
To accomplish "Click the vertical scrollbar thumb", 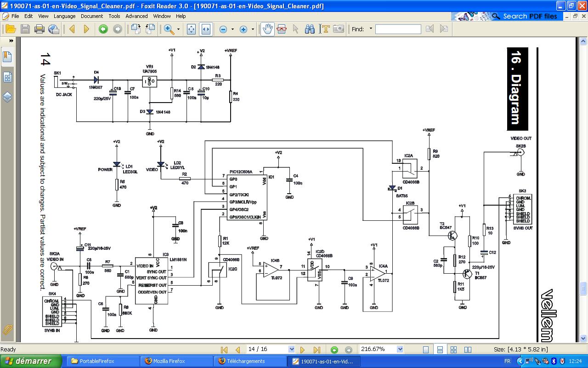I will [x=583, y=289].
